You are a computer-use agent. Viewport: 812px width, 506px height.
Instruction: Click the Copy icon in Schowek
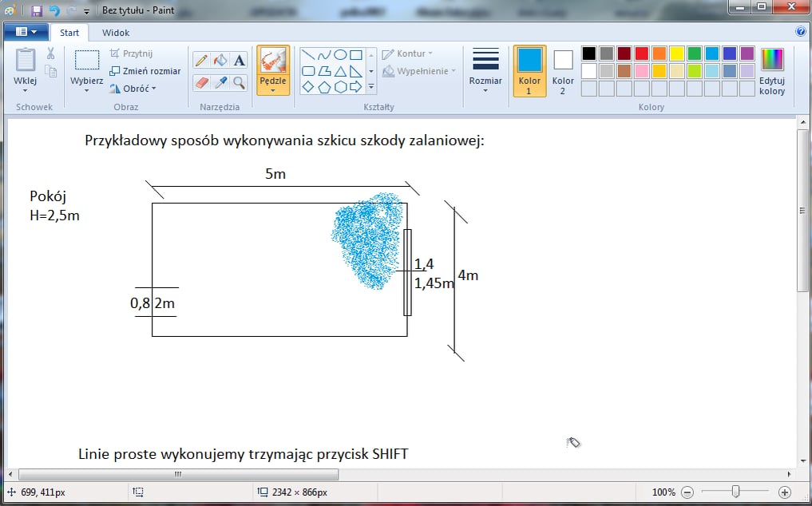[x=50, y=71]
